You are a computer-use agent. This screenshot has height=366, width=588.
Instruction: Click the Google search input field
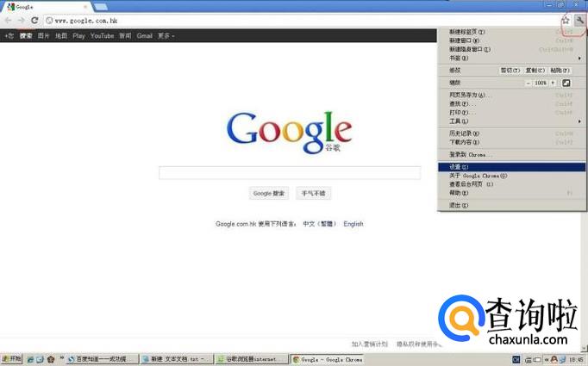[290, 173]
